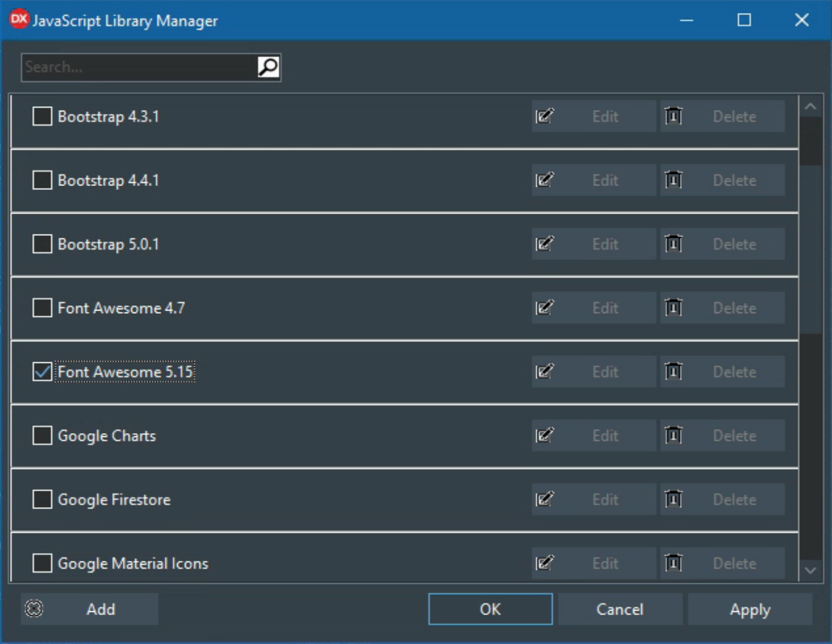Click the Add library button
Image resolution: width=832 pixels, height=644 pixels.
click(x=90, y=609)
